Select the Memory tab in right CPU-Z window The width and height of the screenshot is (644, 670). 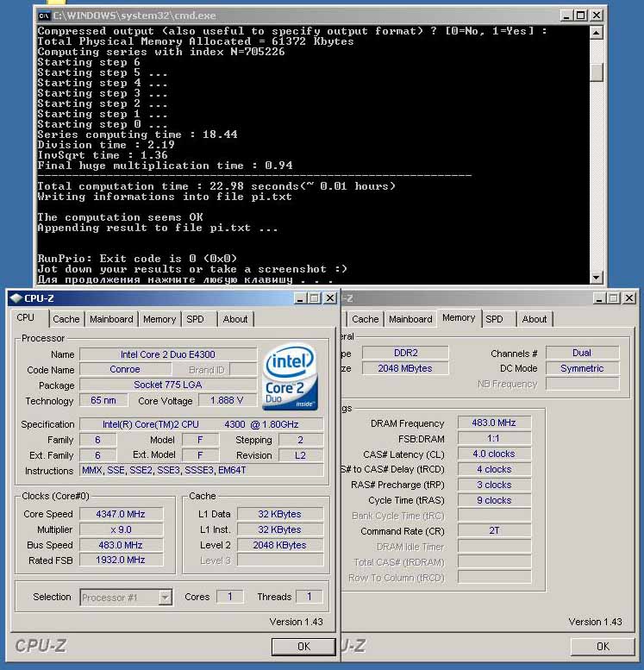[x=459, y=317]
